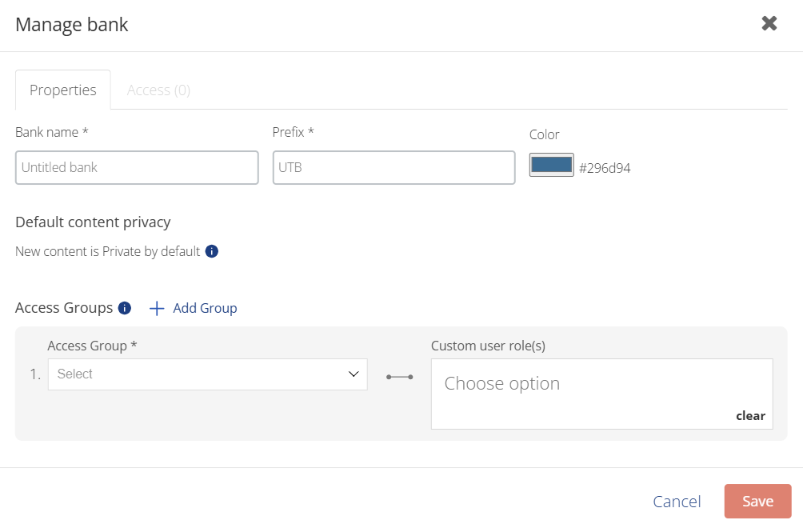Cancel the Manage bank dialog
The height and width of the screenshot is (532, 803).
[677, 502]
